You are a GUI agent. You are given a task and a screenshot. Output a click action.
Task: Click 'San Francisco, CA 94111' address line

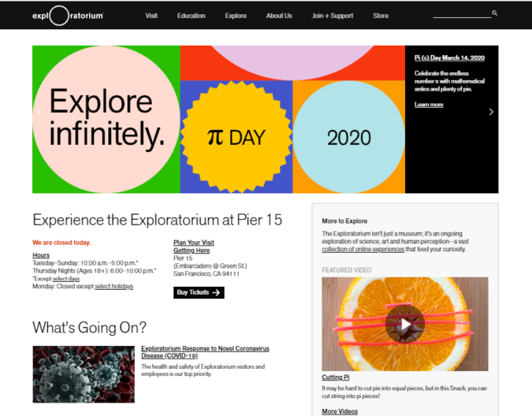[x=206, y=273]
